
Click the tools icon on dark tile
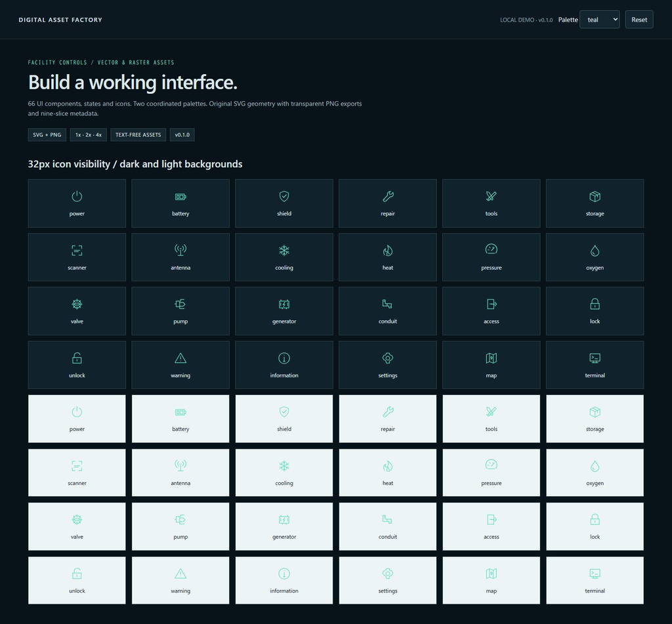point(491,196)
